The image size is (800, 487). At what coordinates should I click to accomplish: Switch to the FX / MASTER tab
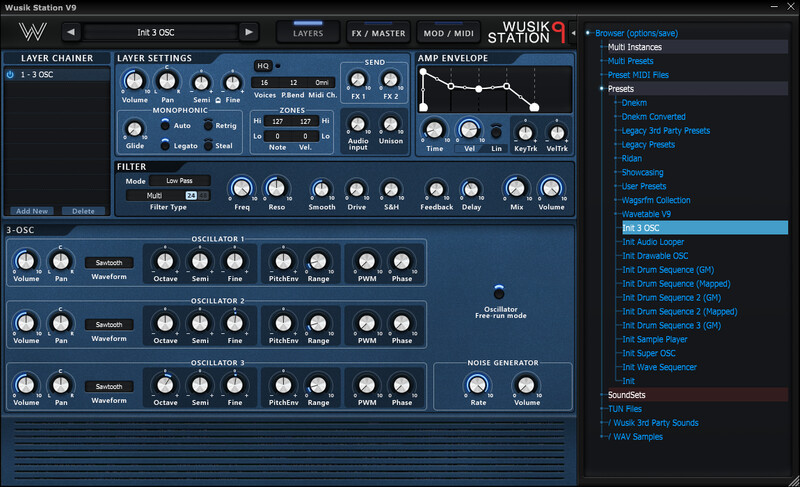(379, 33)
